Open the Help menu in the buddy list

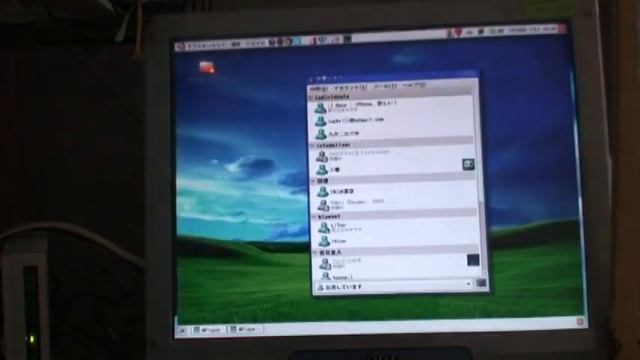pos(414,86)
